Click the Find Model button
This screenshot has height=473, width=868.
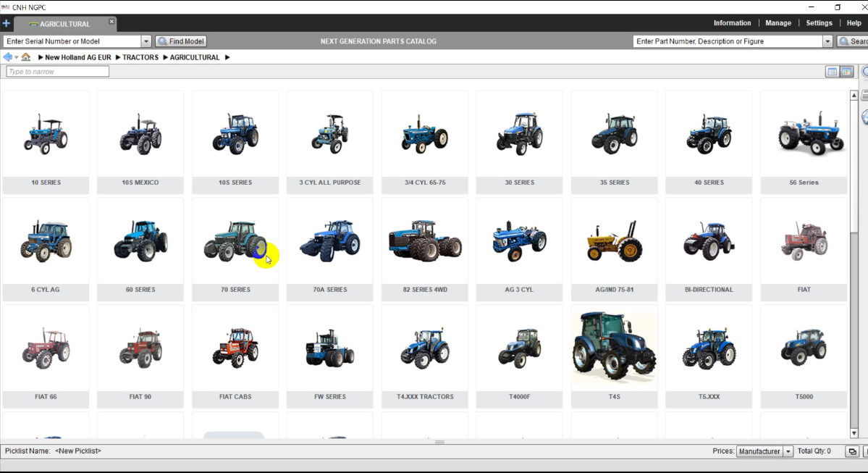click(x=181, y=41)
